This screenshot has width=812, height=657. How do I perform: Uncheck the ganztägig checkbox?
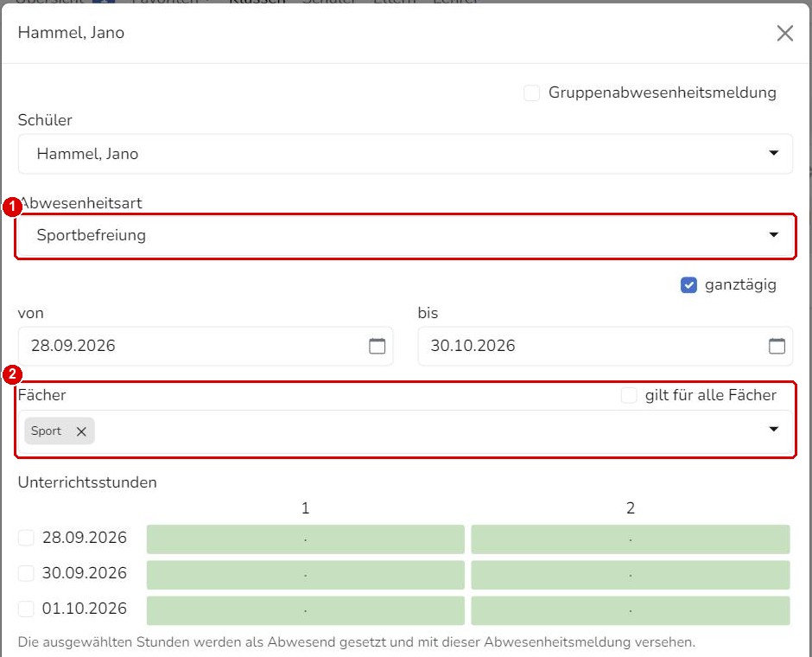point(688,285)
